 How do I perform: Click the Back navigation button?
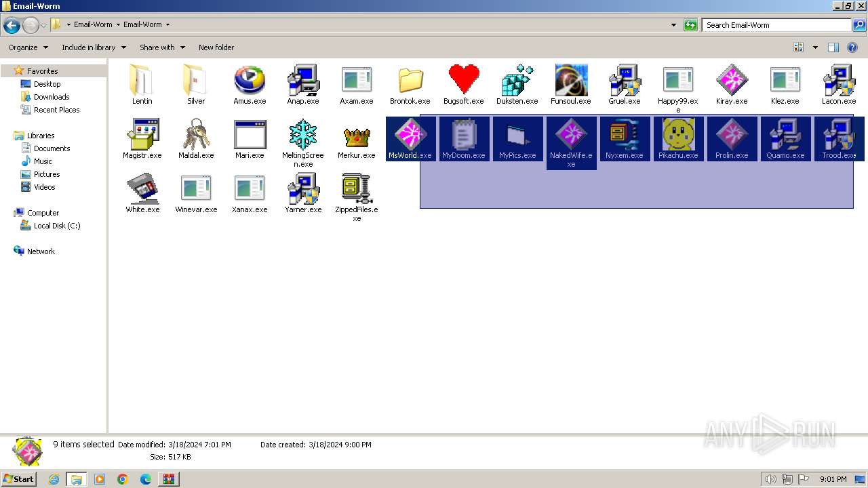12,26
